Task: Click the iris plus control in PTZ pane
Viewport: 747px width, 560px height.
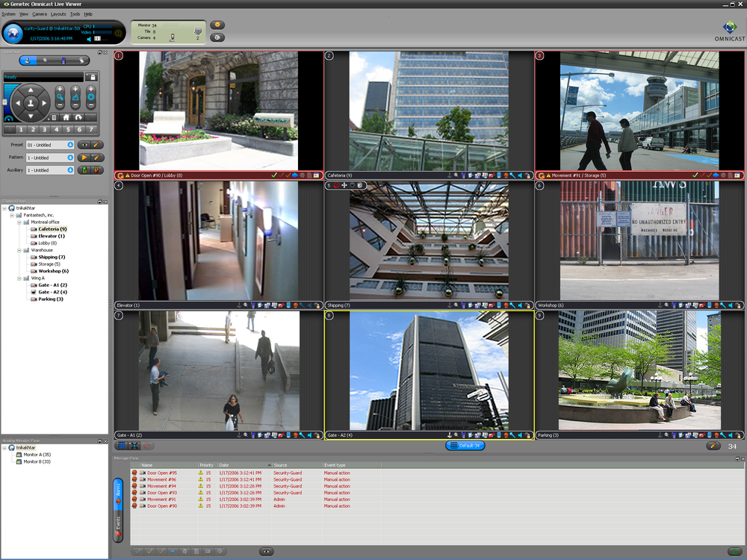Action: (90, 89)
